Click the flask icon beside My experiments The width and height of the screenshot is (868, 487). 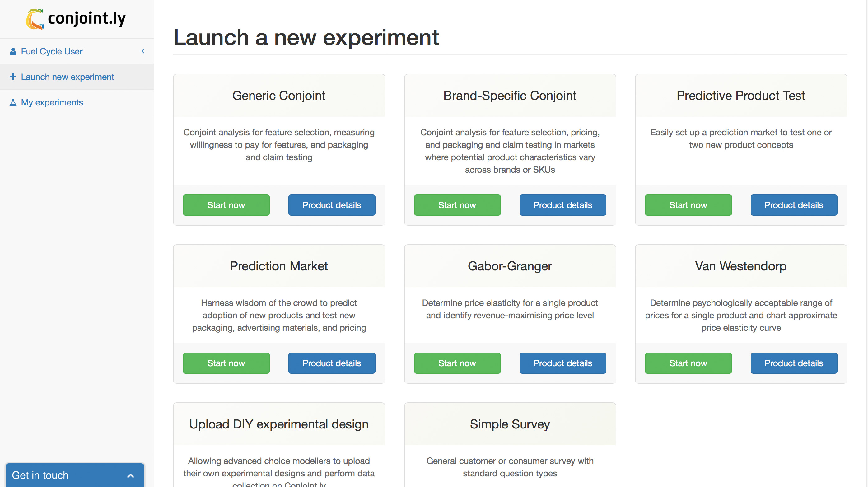click(x=13, y=102)
